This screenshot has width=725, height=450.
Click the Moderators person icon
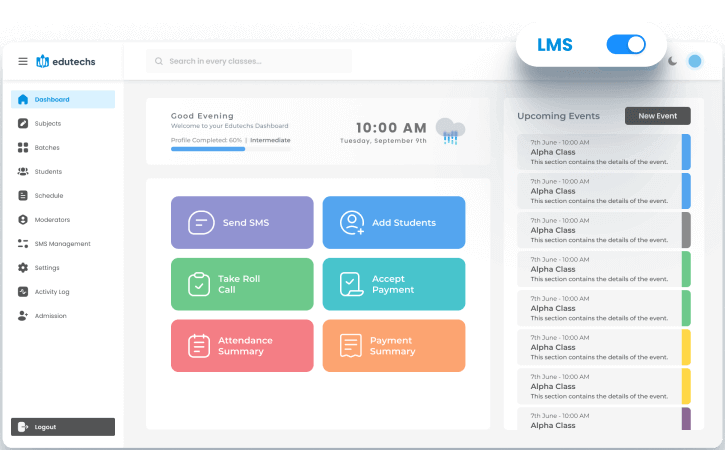point(23,219)
